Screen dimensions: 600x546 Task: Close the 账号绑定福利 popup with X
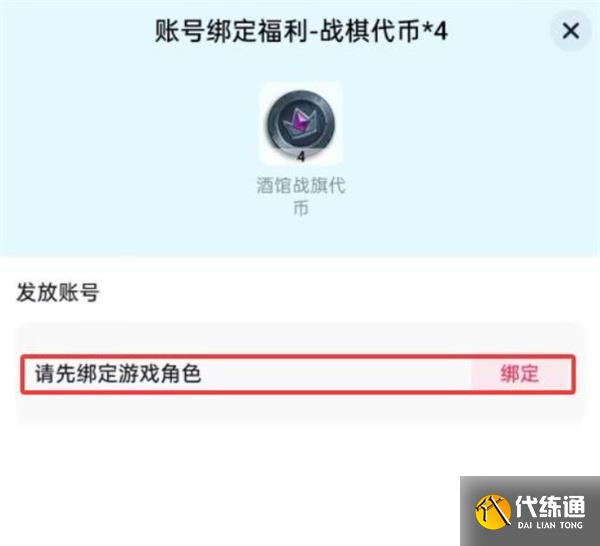(x=571, y=31)
